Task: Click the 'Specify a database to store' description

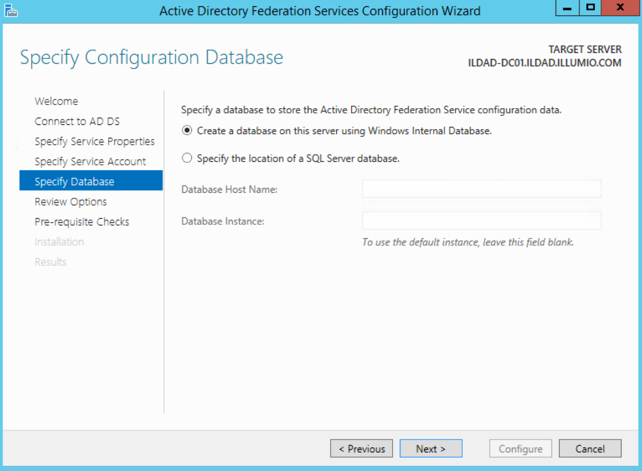Action: coord(371,110)
